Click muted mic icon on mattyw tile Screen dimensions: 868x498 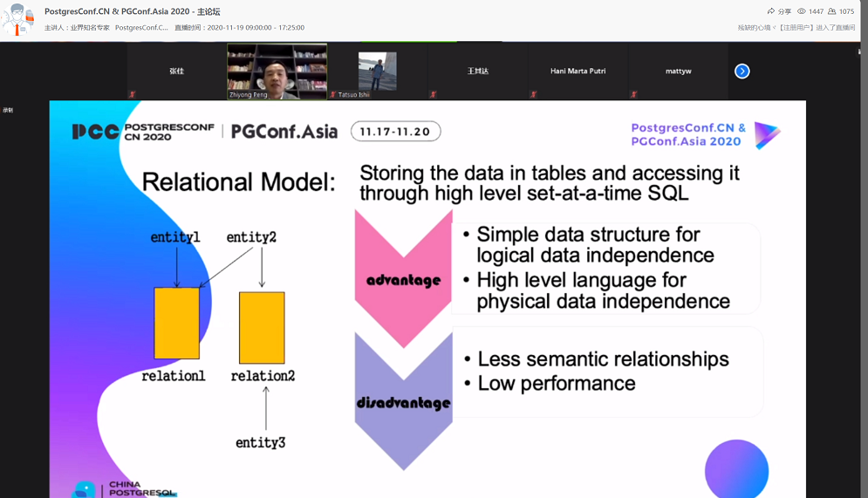[x=634, y=94]
